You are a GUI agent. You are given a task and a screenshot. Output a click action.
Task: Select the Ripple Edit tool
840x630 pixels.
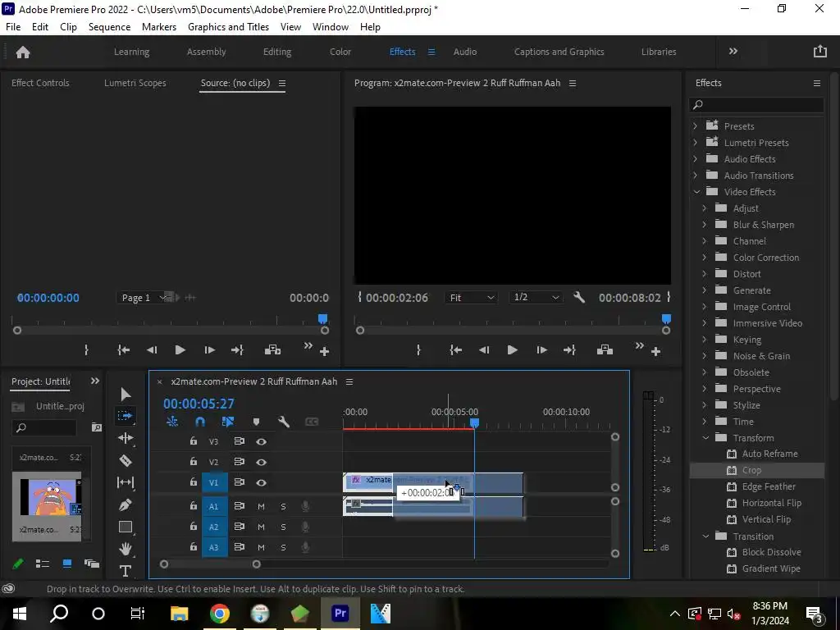[126, 438]
